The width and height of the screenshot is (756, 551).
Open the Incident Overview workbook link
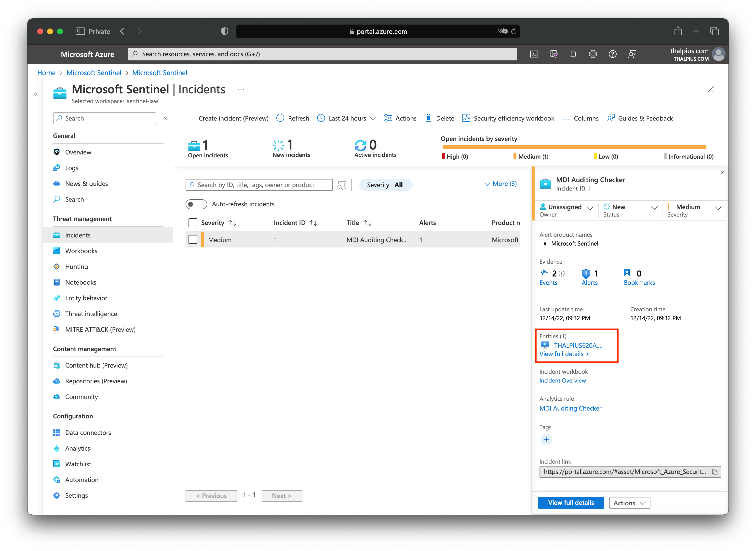coord(562,381)
